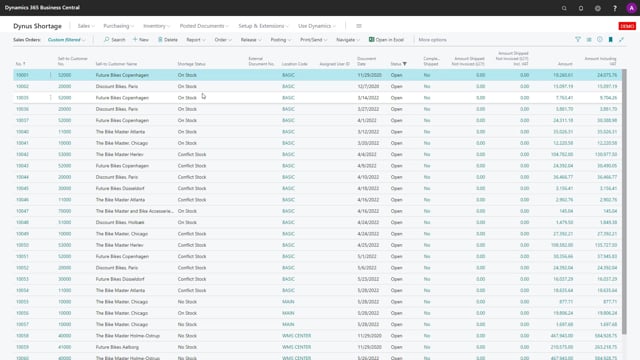Expand page to full width icon
This screenshot has width=640, height=360.
point(621,40)
